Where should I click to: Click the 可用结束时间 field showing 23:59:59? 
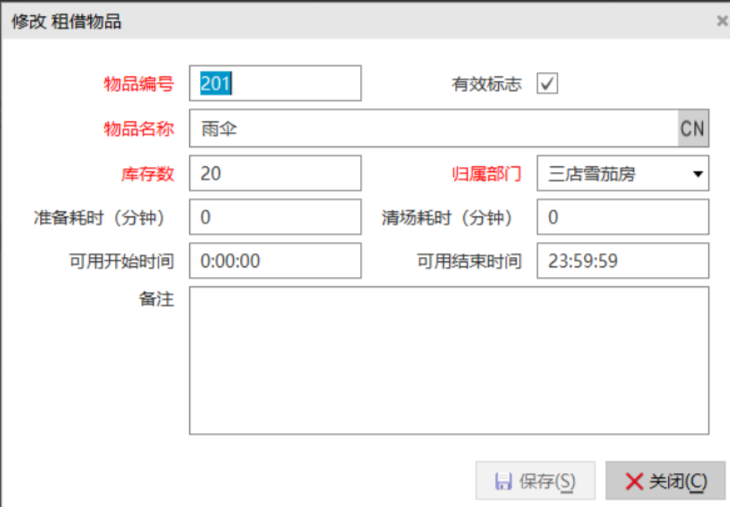pos(622,261)
